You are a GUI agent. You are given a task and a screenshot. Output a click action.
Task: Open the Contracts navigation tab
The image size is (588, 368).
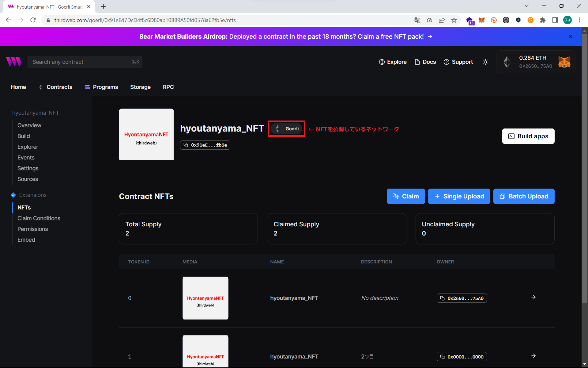click(59, 87)
